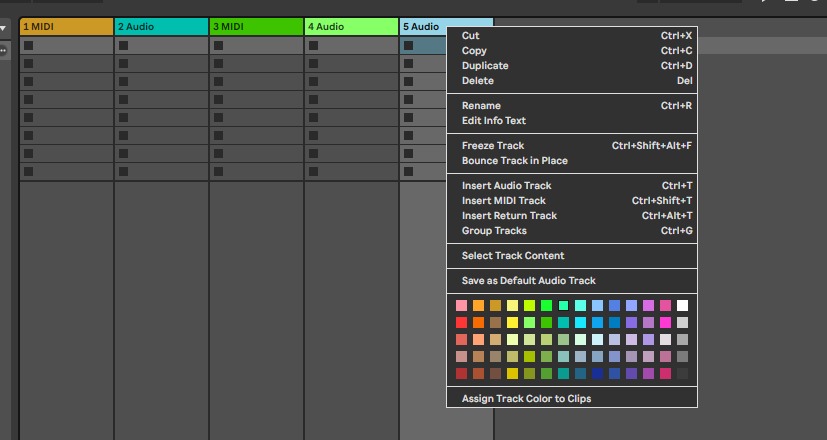Pick the pure white color swatch
The image size is (827, 440).
682,305
